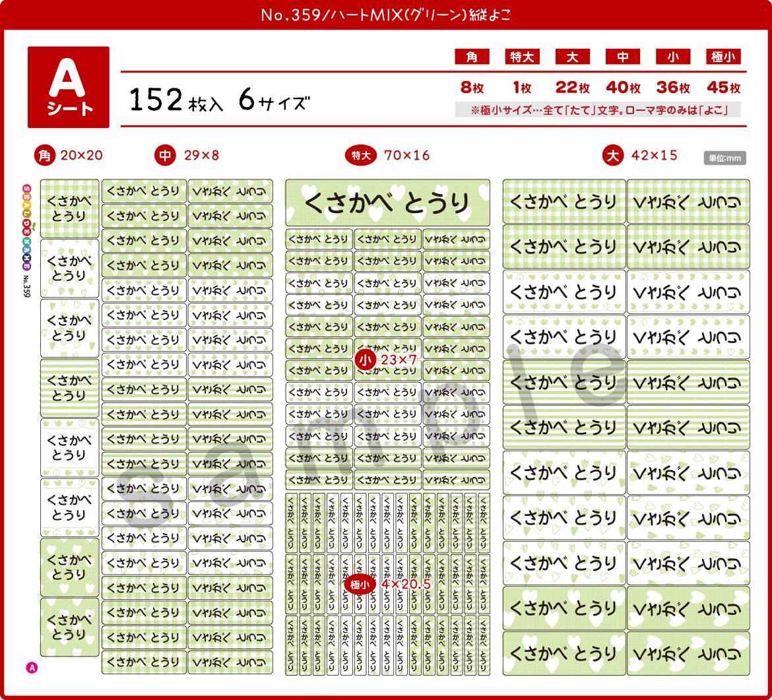The width and height of the screenshot is (772, 700).
Task: Click the "8枚" count
Action: coord(472,88)
